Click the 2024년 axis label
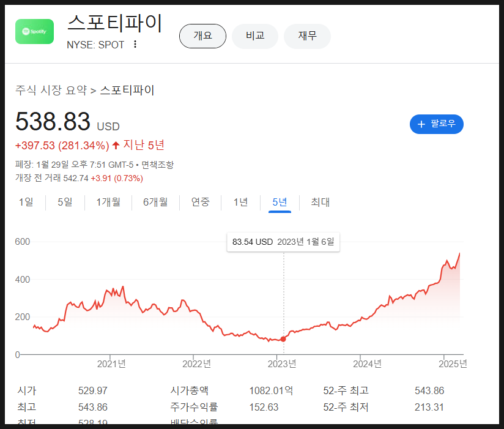Image resolution: width=504 pixels, height=429 pixels. tap(367, 364)
